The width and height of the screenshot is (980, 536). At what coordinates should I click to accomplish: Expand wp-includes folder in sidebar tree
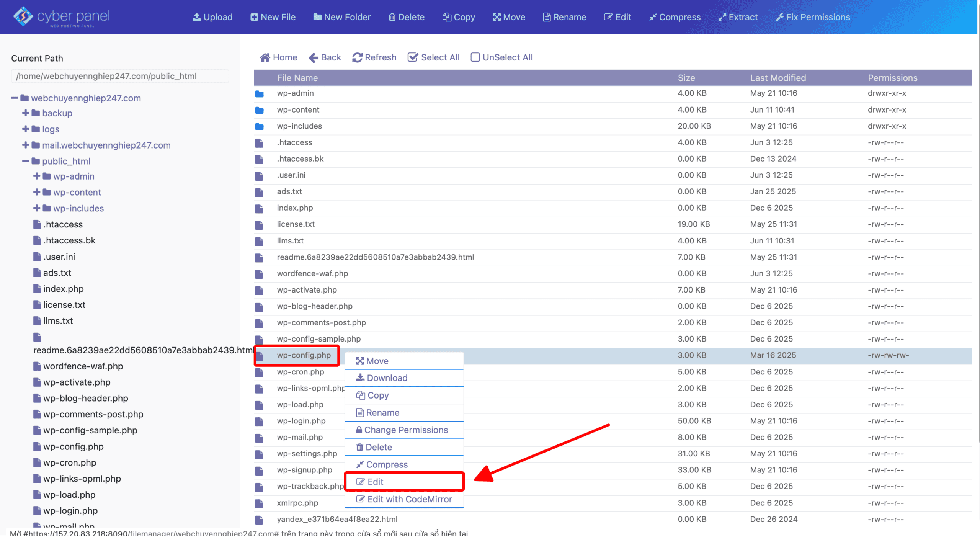[x=37, y=208]
